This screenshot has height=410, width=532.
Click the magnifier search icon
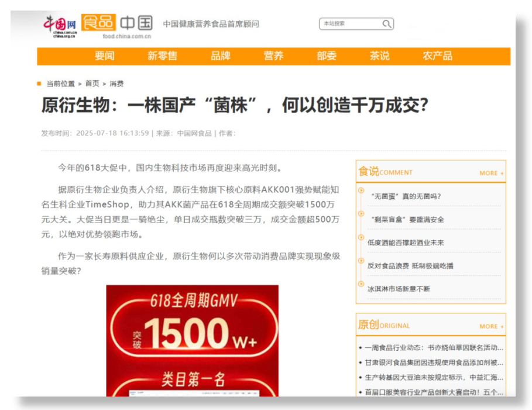[x=387, y=24]
